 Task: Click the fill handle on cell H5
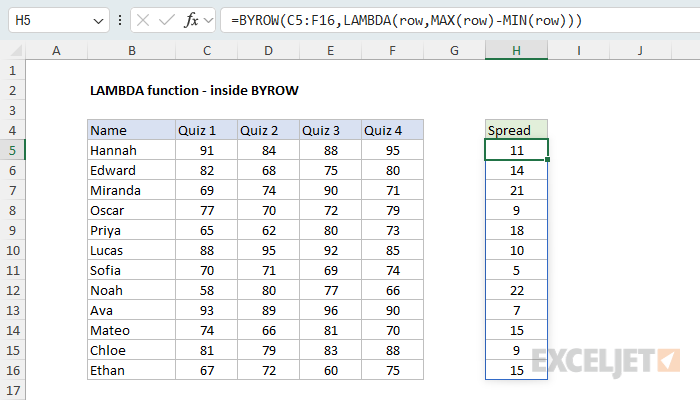[547, 159]
